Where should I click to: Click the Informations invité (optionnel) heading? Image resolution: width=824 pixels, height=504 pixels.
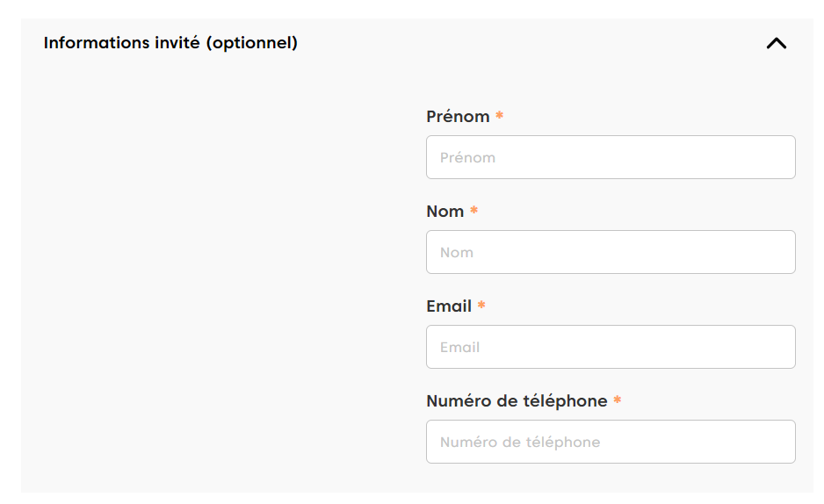click(x=170, y=42)
